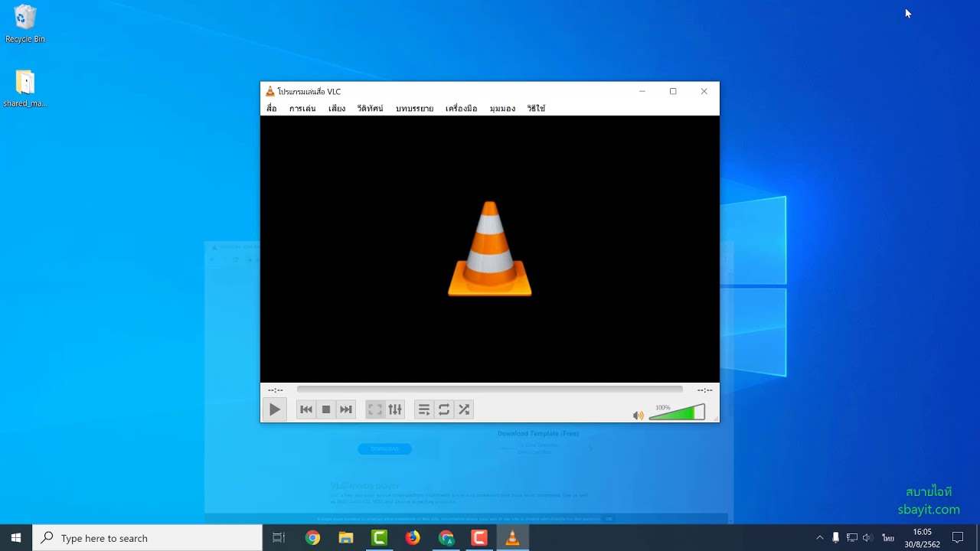980x551 pixels.
Task: Open Firefox from taskbar
Action: tap(413, 538)
